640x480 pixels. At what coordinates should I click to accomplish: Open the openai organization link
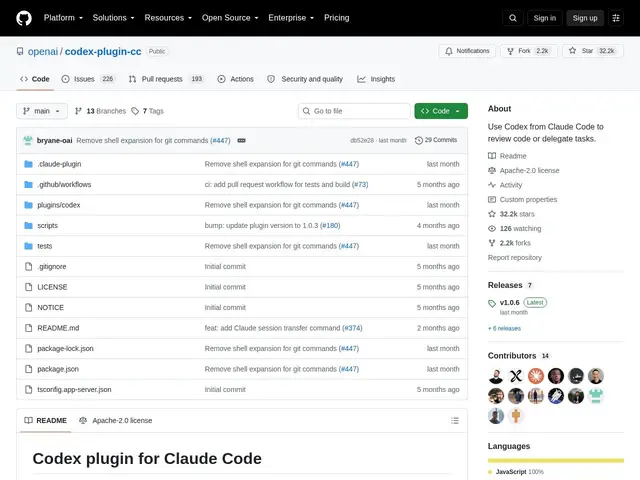(43, 51)
